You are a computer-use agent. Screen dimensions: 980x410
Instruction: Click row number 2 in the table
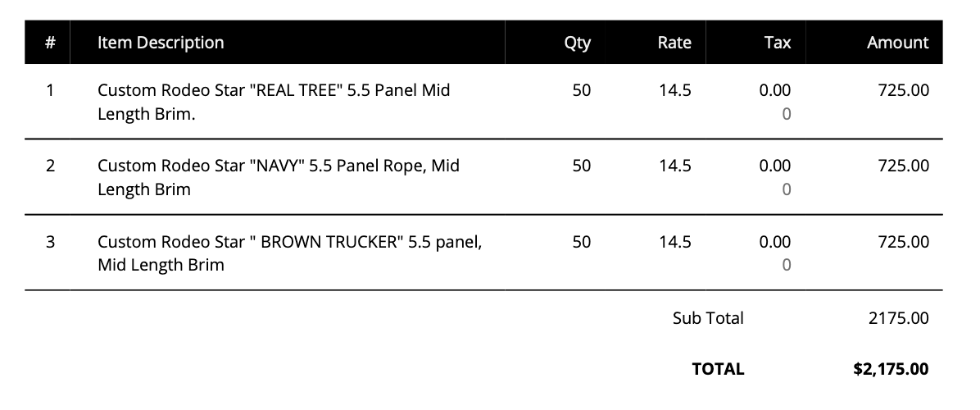click(x=50, y=166)
